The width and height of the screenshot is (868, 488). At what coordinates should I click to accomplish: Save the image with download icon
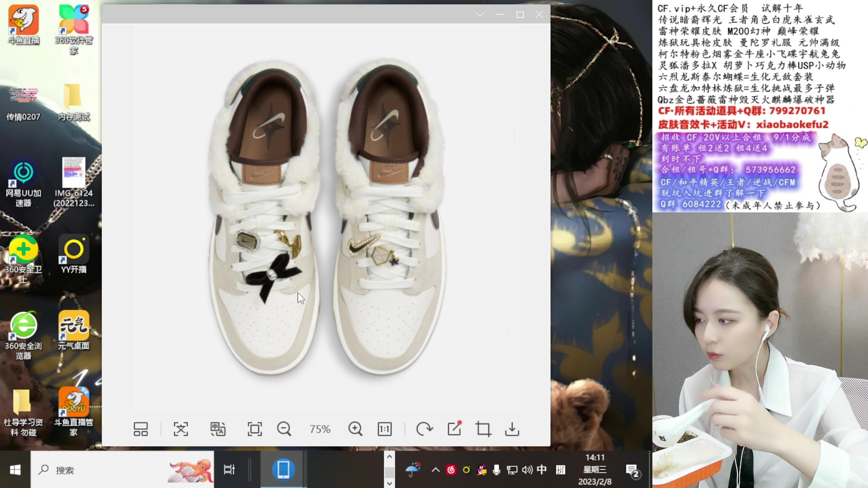(512, 429)
